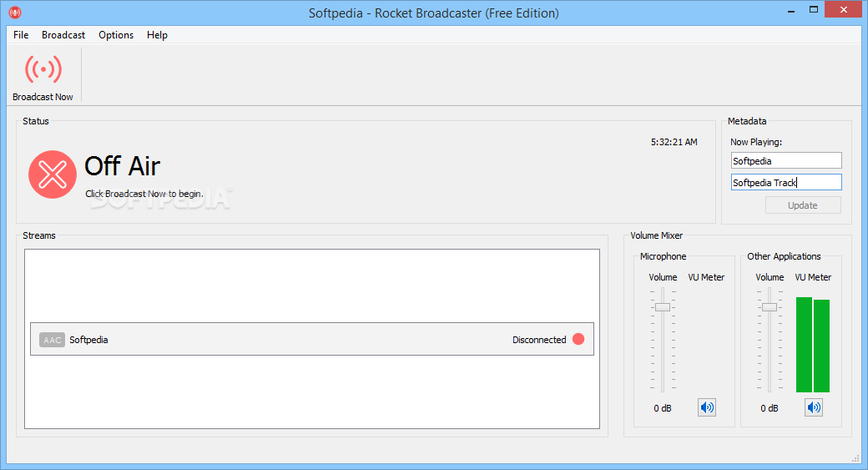Select the Softpedia stream row
Screen dimensions: 868x470
(x=311, y=340)
